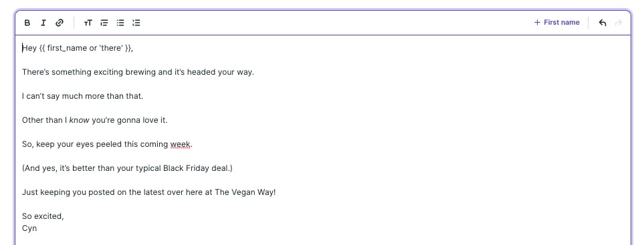
Task: Place cursor in the first_name template greeting
Action: (78, 48)
